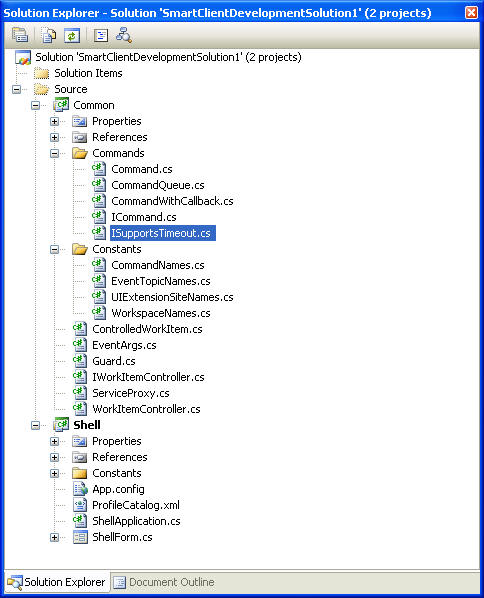Click the View Code toolbar icon
This screenshot has width=484, height=598.
click(101, 35)
